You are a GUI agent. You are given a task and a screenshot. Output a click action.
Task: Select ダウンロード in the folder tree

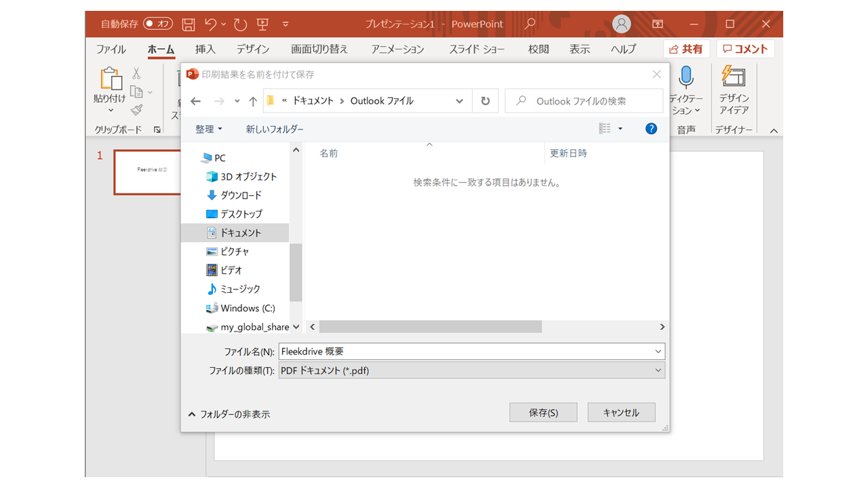pyautogui.click(x=240, y=195)
